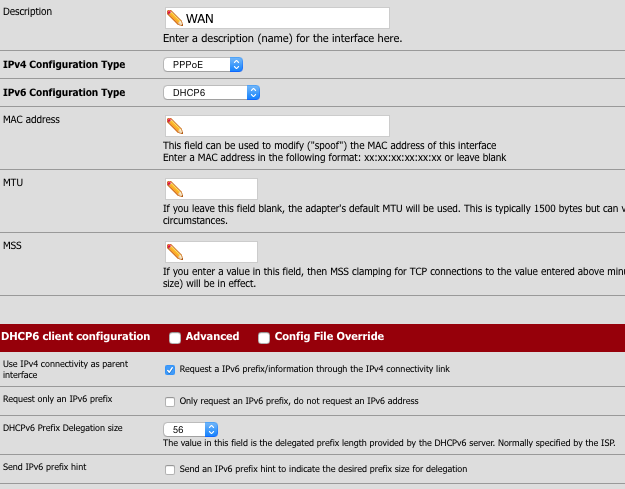The width and height of the screenshot is (625, 489).
Task: Click the bold IPv4 Configuration Type label
Action: pyautogui.click(x=64, y=65)
